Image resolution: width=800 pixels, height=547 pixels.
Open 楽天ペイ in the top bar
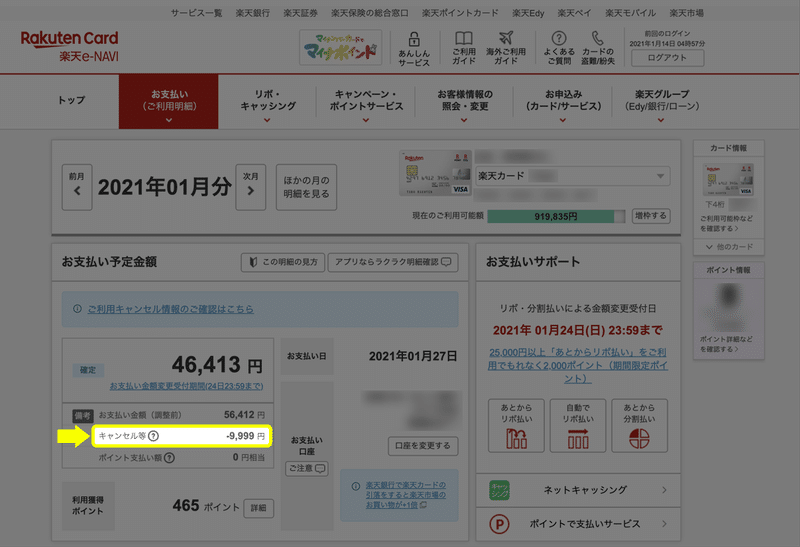pos(574,13)
